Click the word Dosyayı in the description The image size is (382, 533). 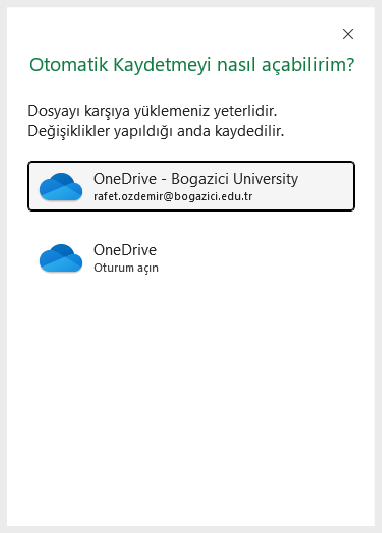tap(54, 111)
